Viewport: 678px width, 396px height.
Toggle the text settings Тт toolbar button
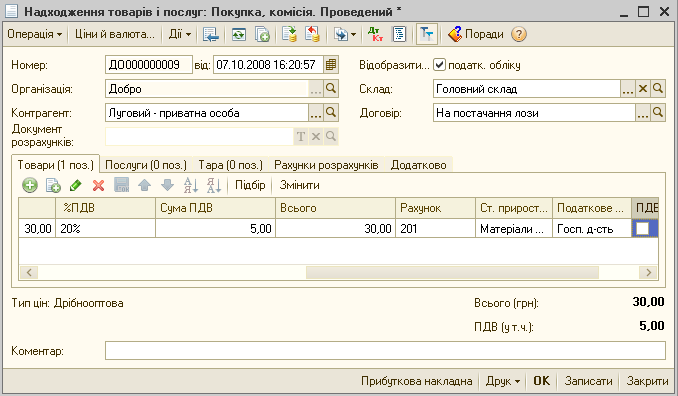click(427, 34)
